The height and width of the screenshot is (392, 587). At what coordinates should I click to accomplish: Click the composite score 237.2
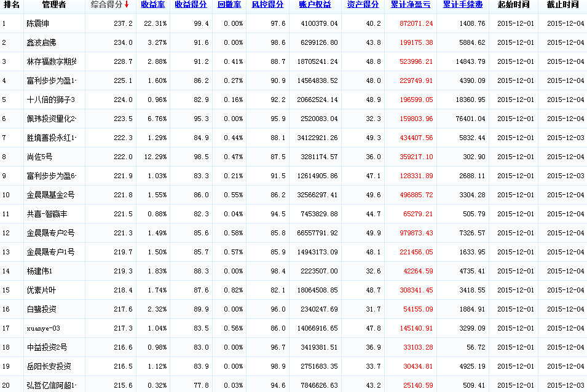123,23
